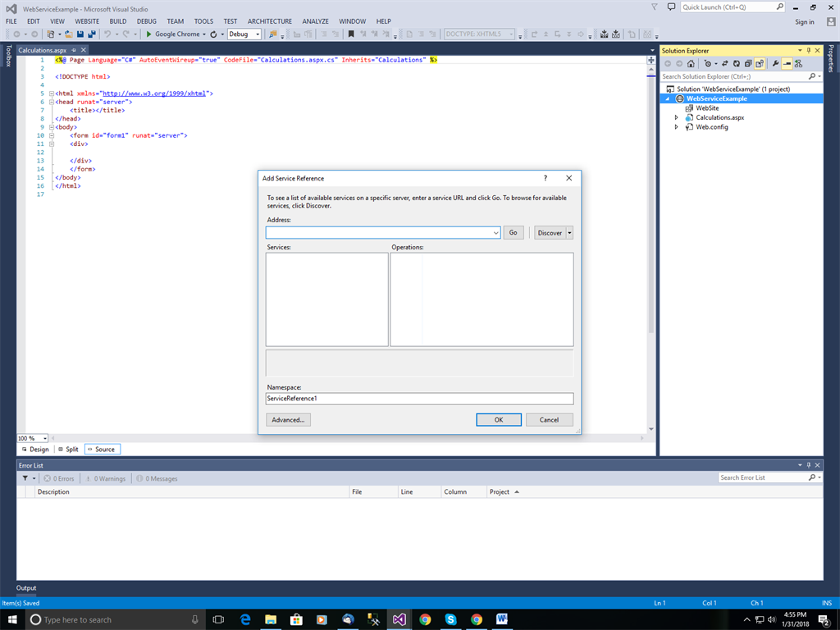The width and height of the screenshot is (840, 630).
Task: Click Sign in link
Action: (x=804, y=22)
